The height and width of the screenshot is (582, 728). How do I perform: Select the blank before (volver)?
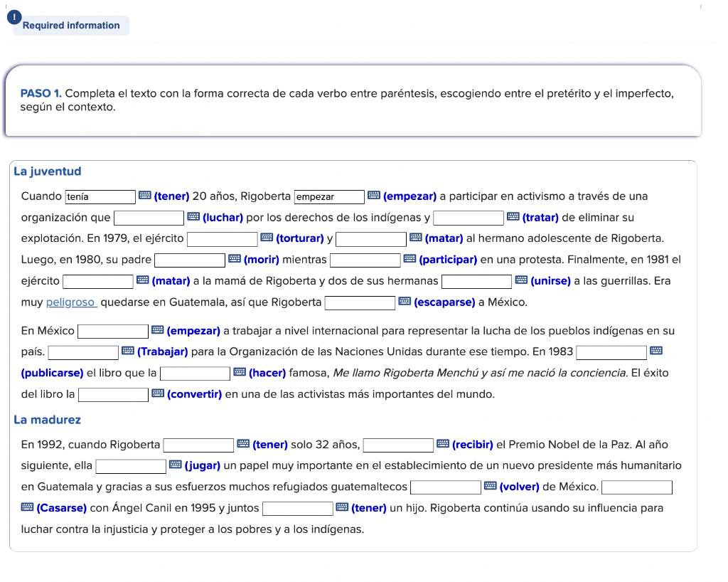[x=445, y=487]
